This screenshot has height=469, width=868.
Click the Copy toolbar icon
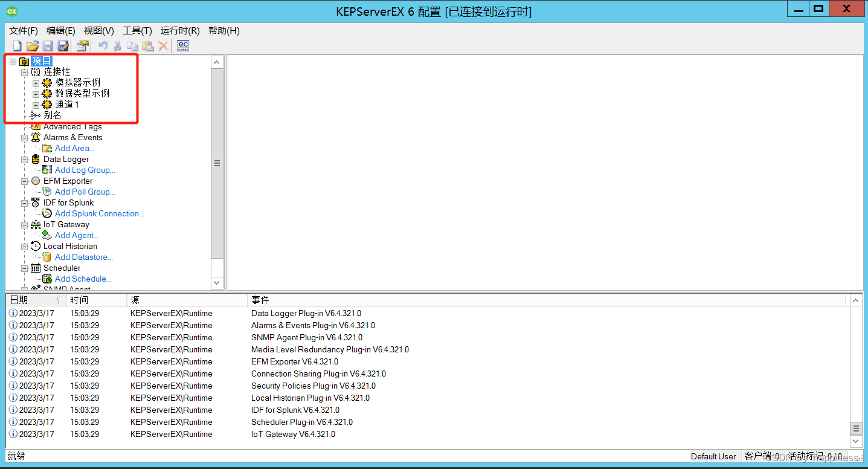pyautogui.click(x=132, y=46)
